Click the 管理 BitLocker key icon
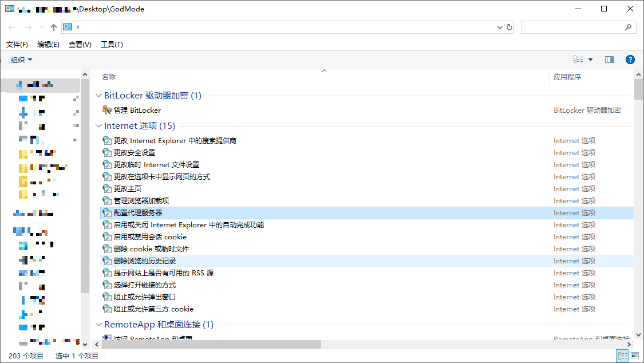 pos(106,111)
